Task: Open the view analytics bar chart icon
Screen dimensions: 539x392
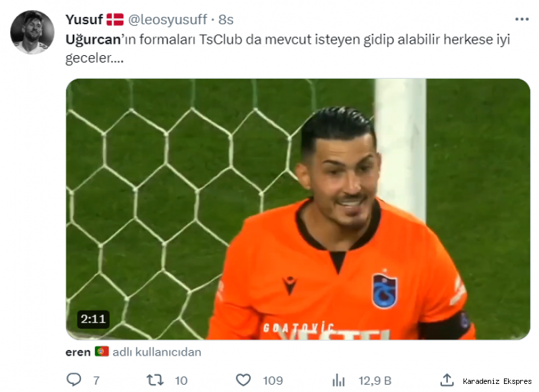Action: click(339, 380)
